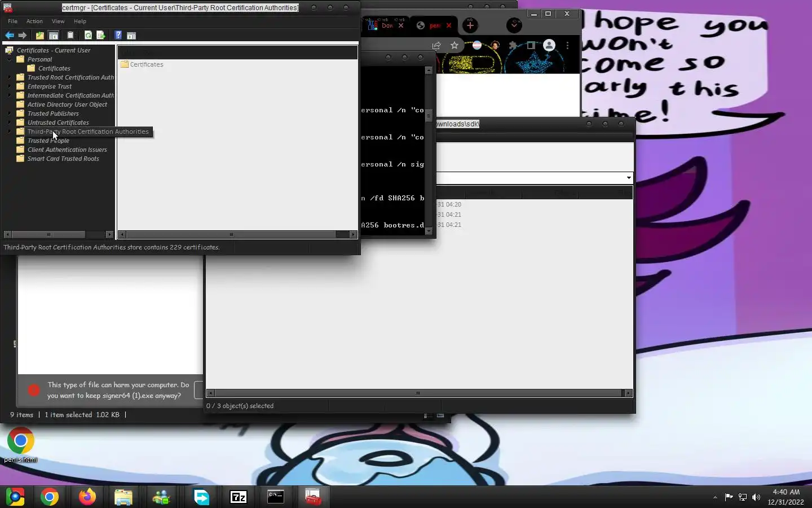
Task: Click the striped flag extension icon in Chrome
Action: coord(477,46)
